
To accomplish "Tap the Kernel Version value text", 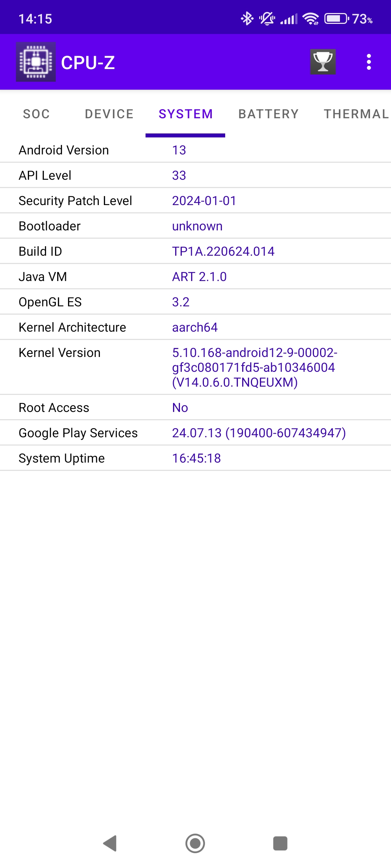I will pos(254,367).
